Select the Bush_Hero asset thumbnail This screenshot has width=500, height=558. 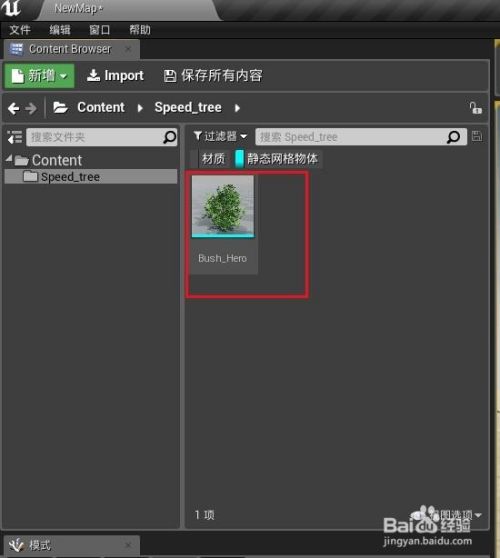point(223,206)
